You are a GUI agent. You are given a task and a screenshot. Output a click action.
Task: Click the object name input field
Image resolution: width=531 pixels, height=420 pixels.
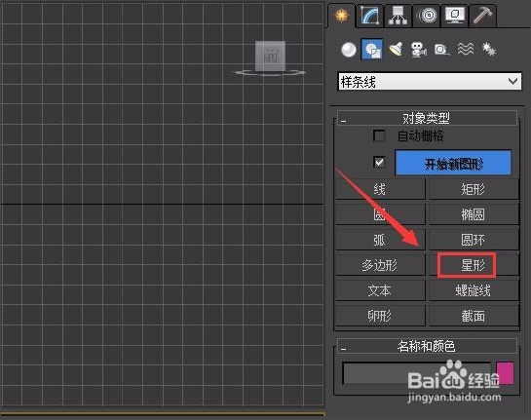click(417, 373)
